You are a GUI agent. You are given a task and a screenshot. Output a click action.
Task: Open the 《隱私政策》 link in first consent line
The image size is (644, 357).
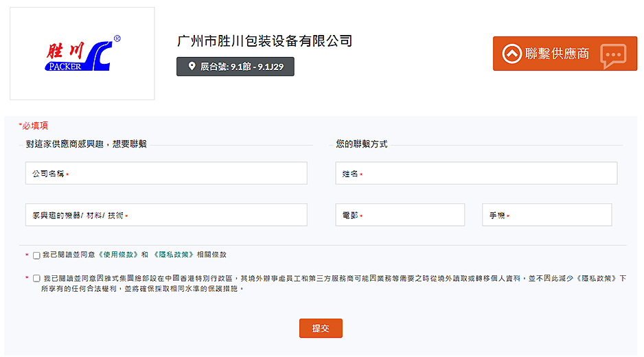tap(172, 255)
